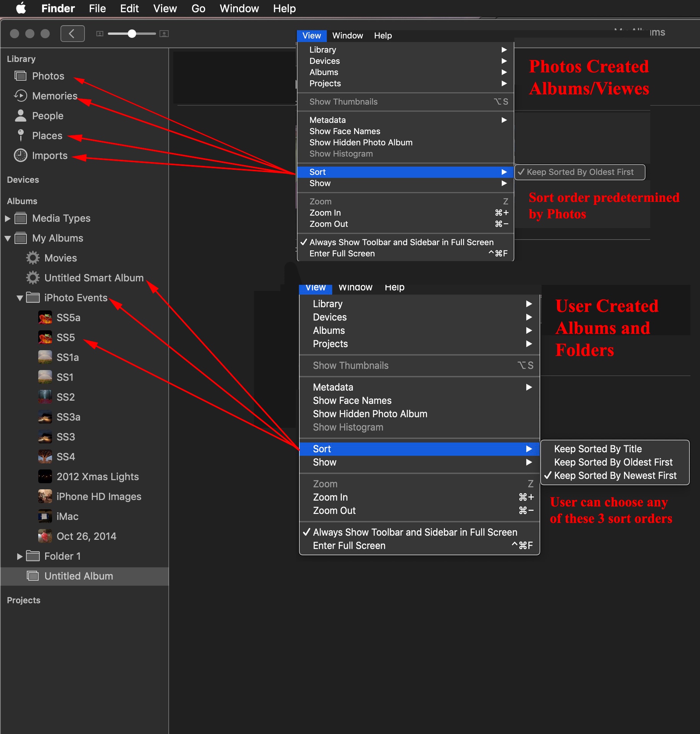Open the Finder menu in menu bar

click(x=58, y=8)
